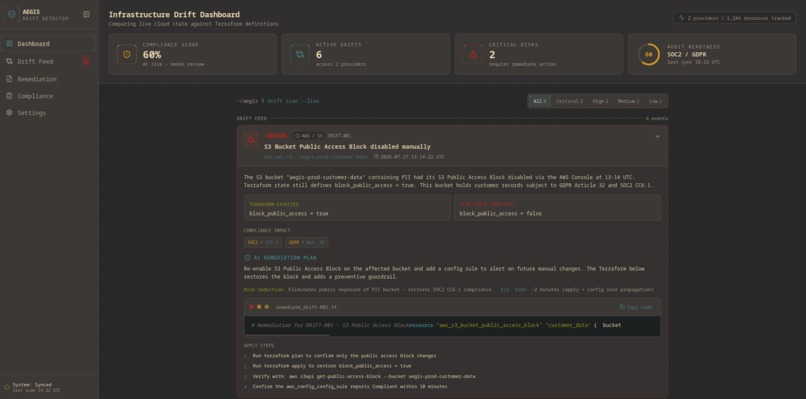This screenshot has height=399, width=806.
Task: Click the Critical Risks card
Action: pos(539,54)
